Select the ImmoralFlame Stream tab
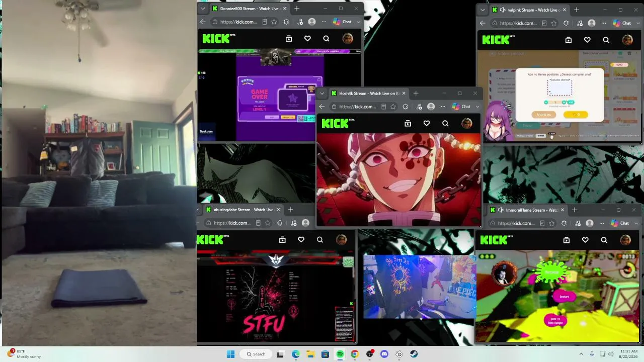This screenshot has height=362, width=644. 528,210
